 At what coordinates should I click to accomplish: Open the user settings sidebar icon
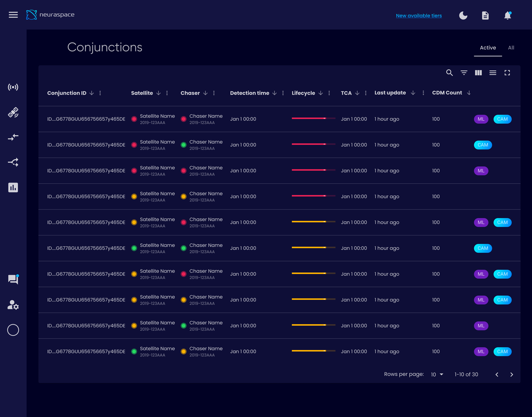point(13,305)
